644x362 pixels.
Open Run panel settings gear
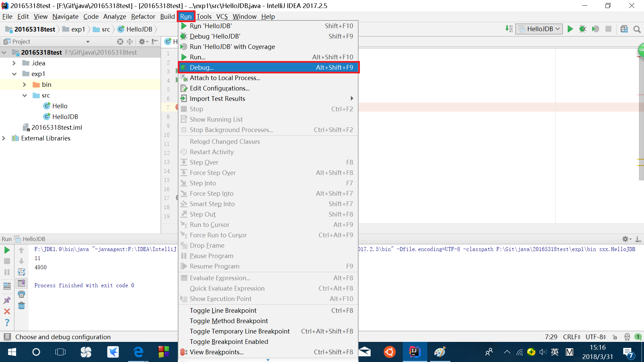(626, 239)
